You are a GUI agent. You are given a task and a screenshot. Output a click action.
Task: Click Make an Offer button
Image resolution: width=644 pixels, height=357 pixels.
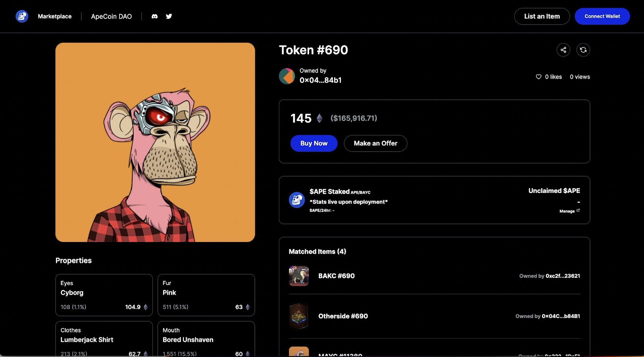tap(376, 144)
